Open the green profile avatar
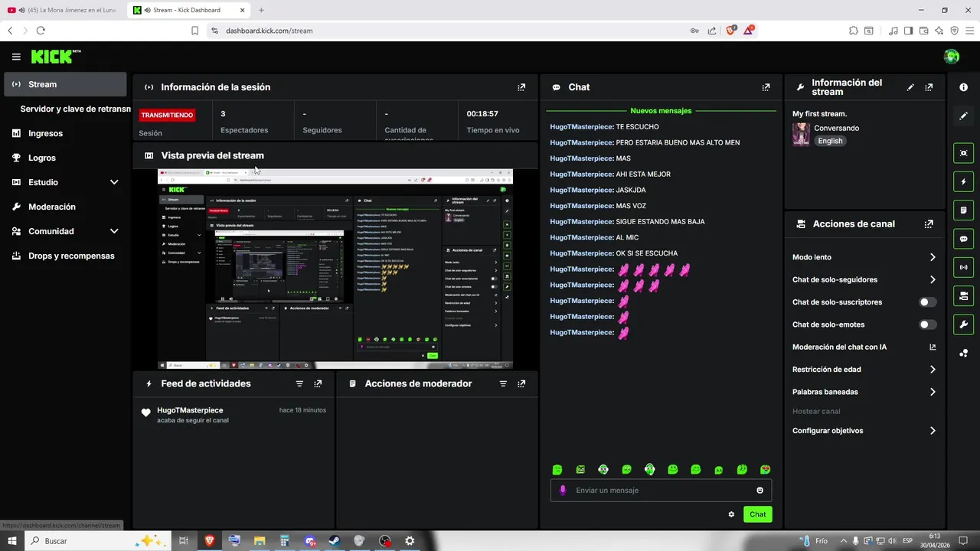 952,57
